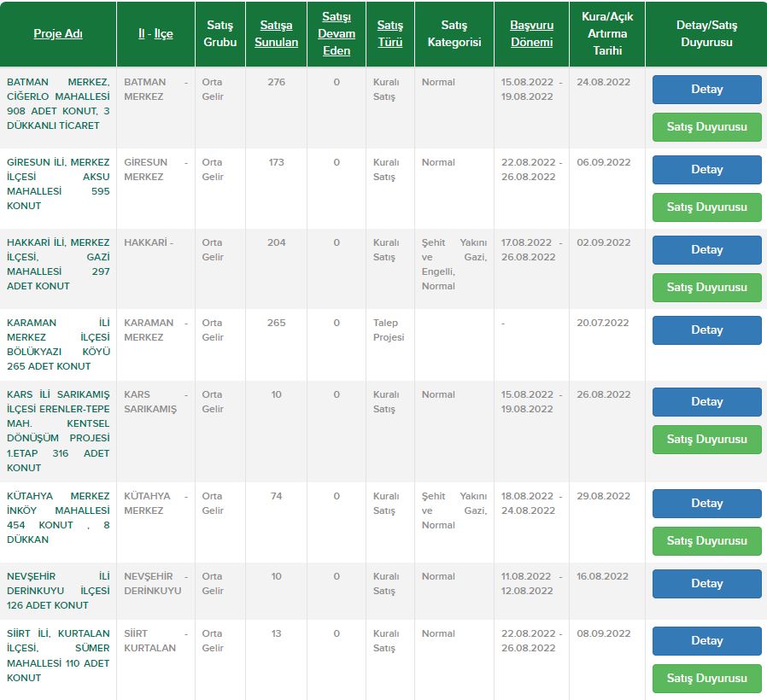Select 'Şehit Yakını ve Gazi, Engelli, Normal' category
The width and height of the screenshot is (767, 700).
pyautogui.click(x=454, y=264)
